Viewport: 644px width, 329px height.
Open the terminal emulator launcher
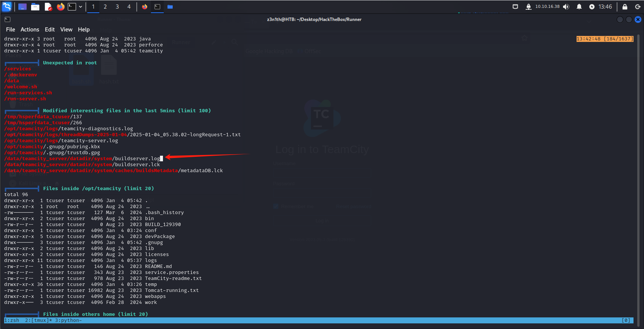tap(72, 7)
